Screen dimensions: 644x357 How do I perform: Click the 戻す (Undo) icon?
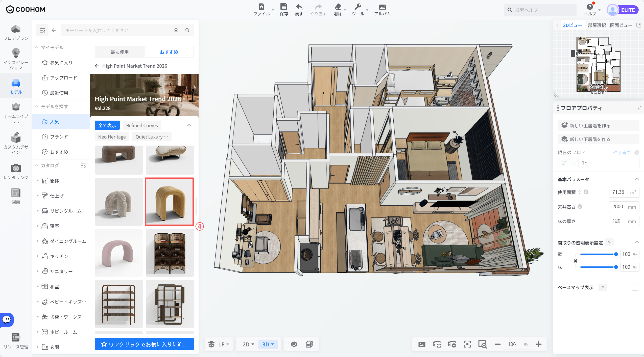pos(299,7)
